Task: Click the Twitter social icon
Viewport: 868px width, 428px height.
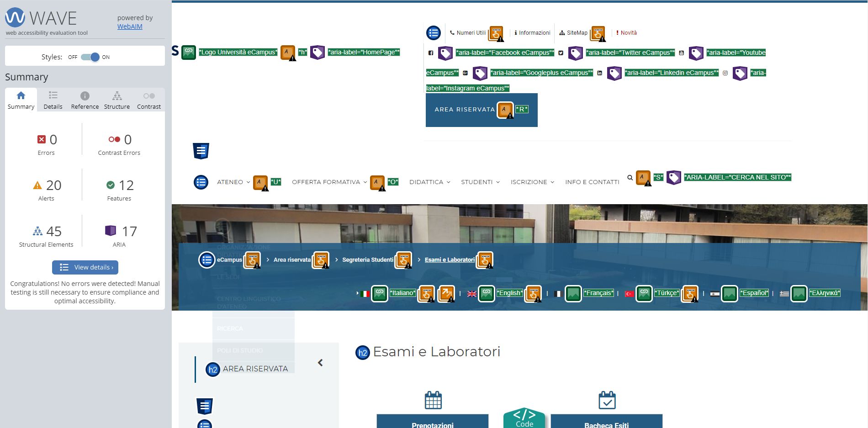Action: [x=561, y=53]
